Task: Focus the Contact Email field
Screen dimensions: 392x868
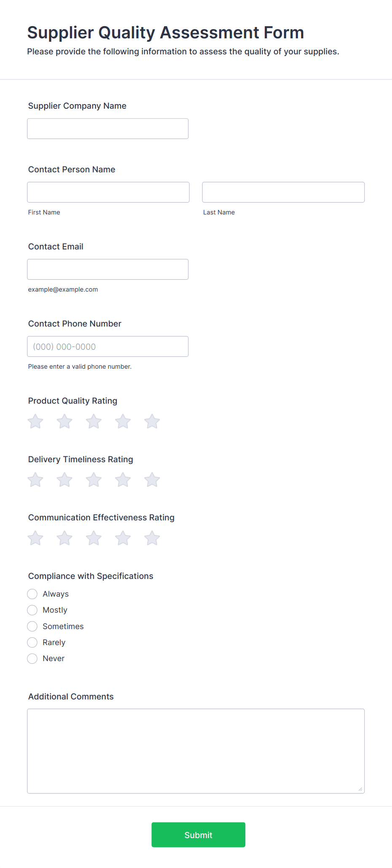Action: click(x=108, y=269)
